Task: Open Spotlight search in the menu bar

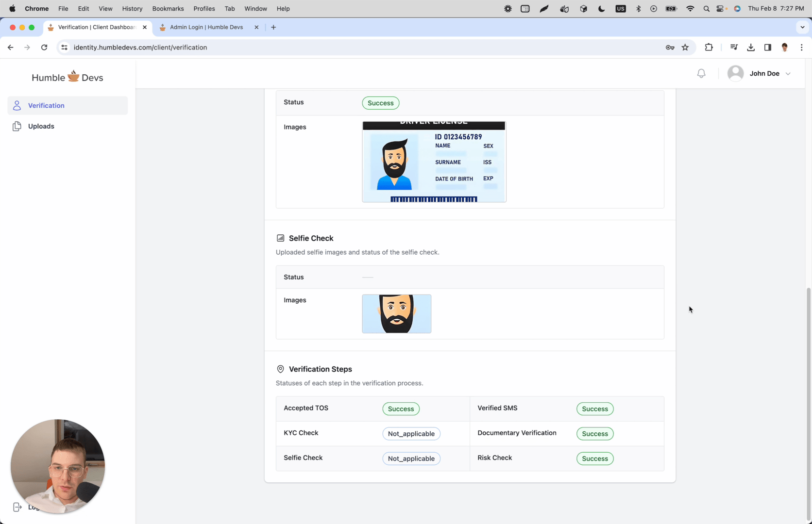Action: tap(706, 8)
